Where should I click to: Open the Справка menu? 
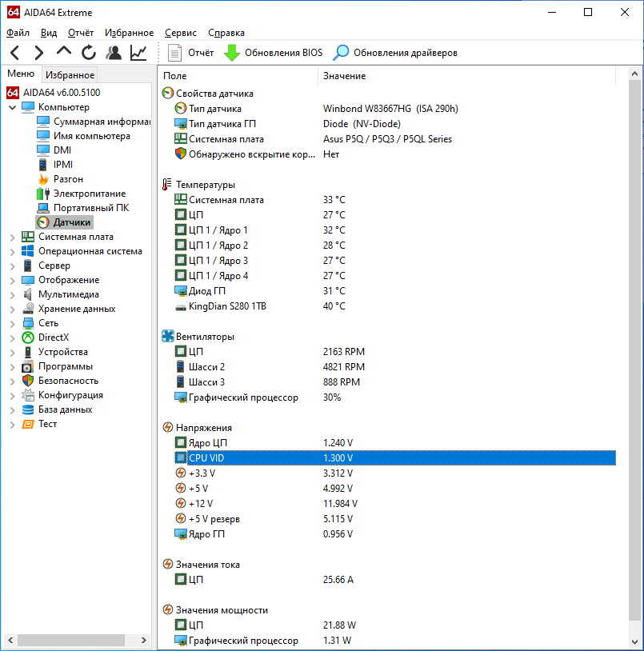tap(226, 33)
